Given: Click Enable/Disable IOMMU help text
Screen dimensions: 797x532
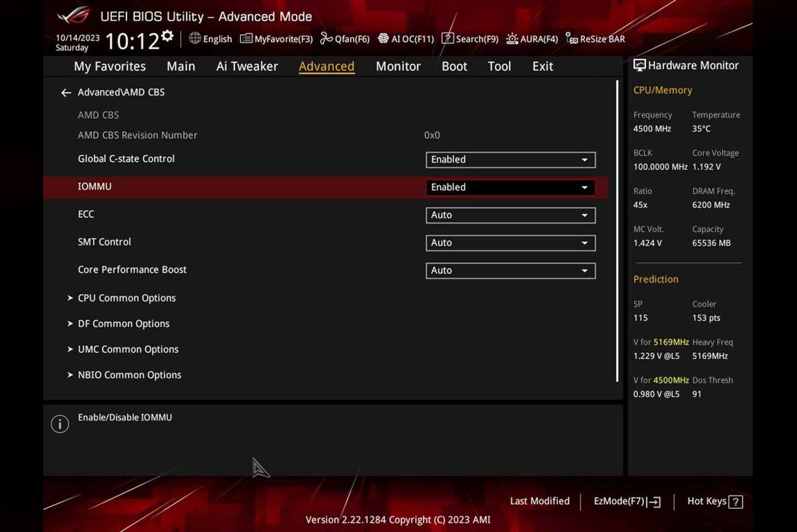Looking at the screenshot, I should pos(125,417).
